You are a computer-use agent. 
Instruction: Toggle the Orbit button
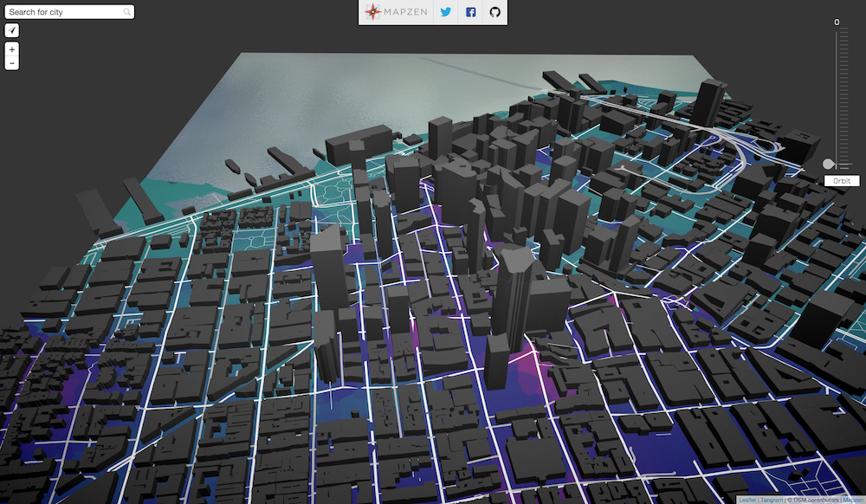click(x=842, y=180)
